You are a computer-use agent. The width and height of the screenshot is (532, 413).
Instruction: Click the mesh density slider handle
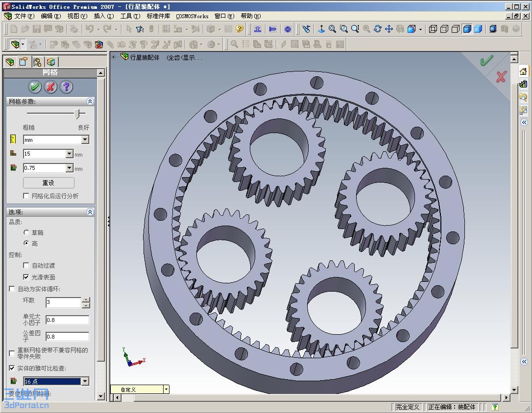click(78, 114)
